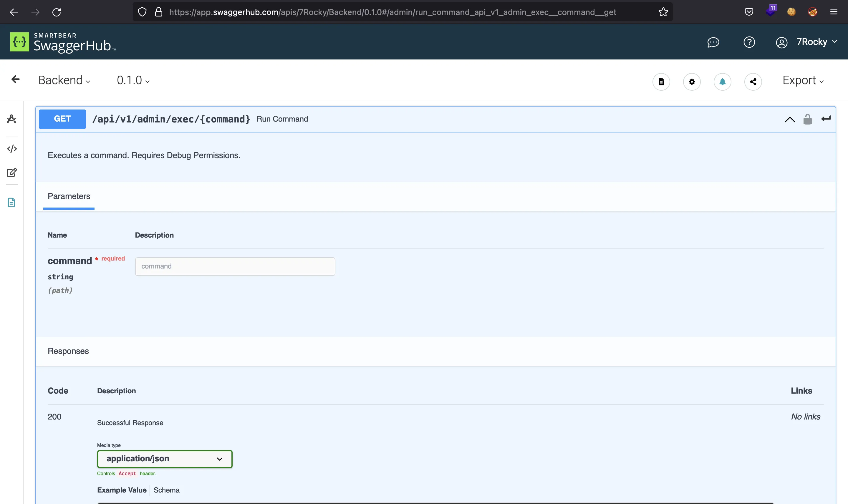Screen dimensions: 848x504
Task: Open the application/json media type dropdown
Action: [x=165, y=459]
